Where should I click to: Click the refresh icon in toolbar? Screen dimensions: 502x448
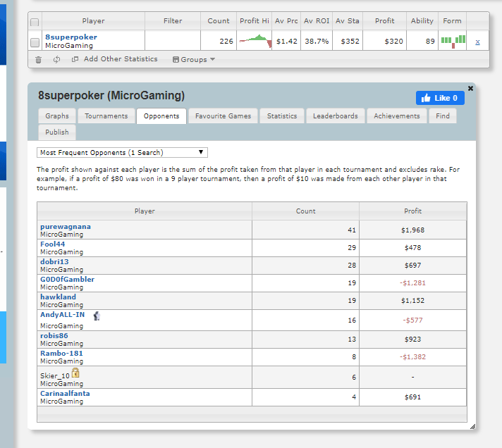click(56, 59)
